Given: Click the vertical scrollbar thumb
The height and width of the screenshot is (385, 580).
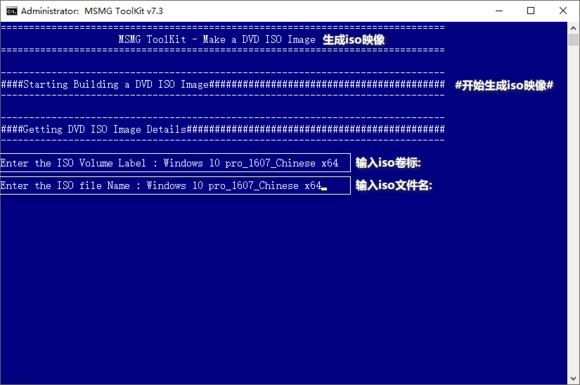Looking at the screenshot, I should 573,40.
